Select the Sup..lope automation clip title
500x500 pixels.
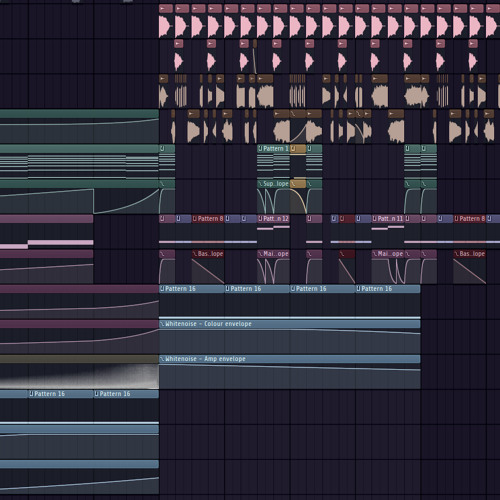coord(276,184)
